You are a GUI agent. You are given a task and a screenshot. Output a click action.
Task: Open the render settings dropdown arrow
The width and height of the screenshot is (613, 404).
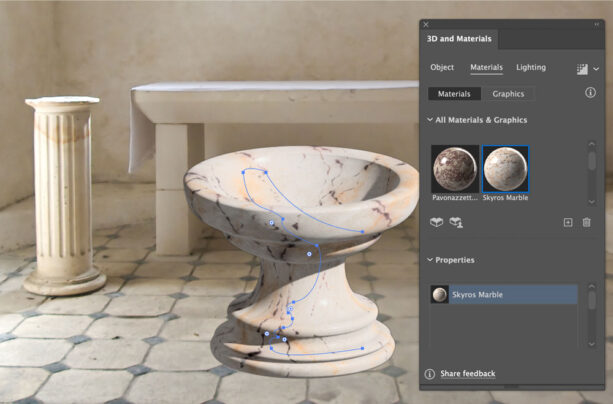pos(596,69)
